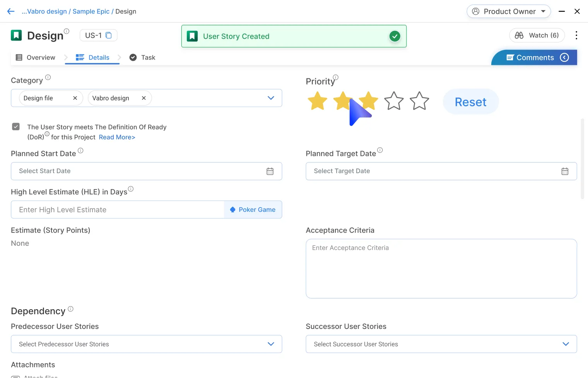Open the Planned Target Date calendar icon
588x378 pixels.
point(565,171)
